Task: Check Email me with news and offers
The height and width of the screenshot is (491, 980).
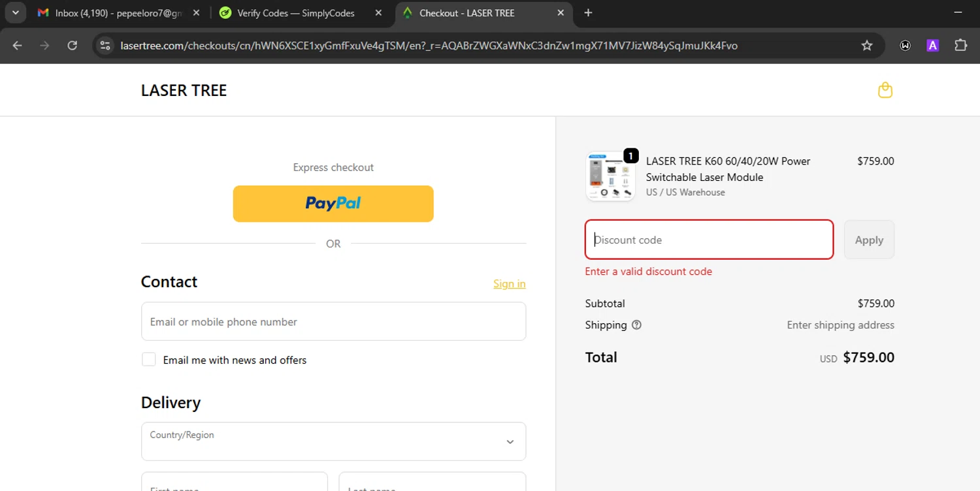Action: click(149, 360)
